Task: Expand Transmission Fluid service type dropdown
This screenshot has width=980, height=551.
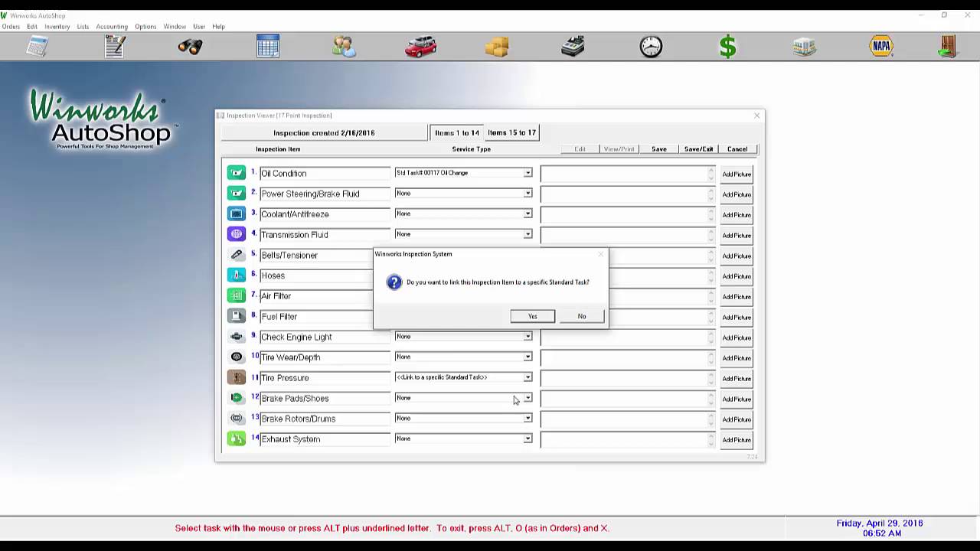Action: pos(528,234)
